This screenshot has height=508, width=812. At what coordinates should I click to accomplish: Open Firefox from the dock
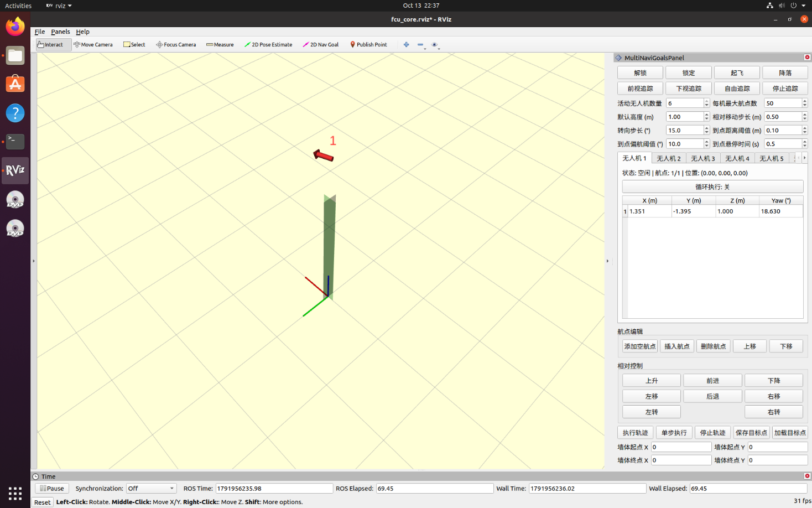click(15, 27)
